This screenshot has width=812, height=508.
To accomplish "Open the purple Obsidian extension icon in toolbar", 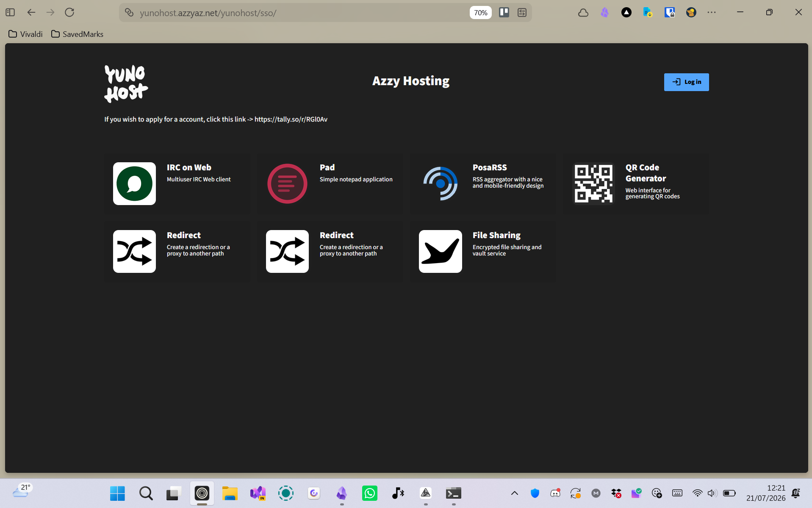I will [605, 12].
